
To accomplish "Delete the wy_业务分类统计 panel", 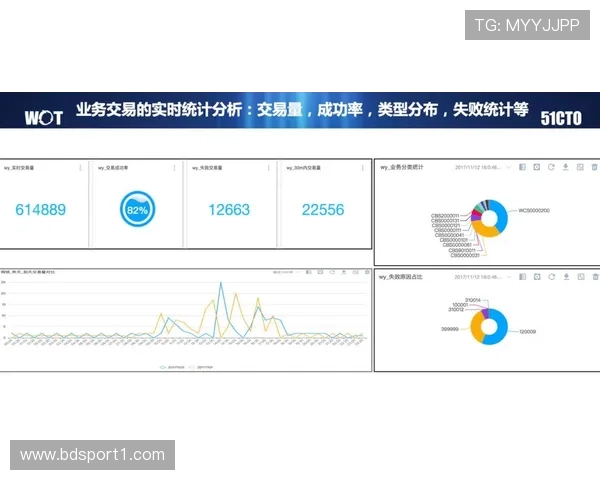I will (x=594, y=167).
